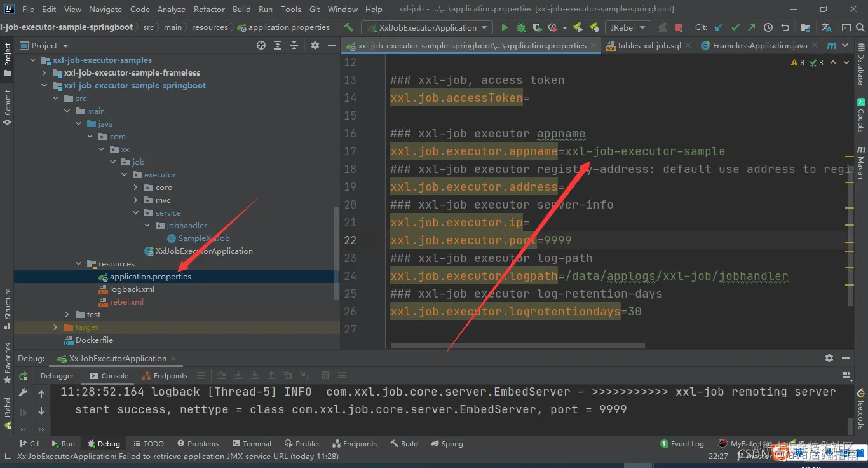Collapse the resources folder
Screen dimensions: 868x468
tap(79, 264)
